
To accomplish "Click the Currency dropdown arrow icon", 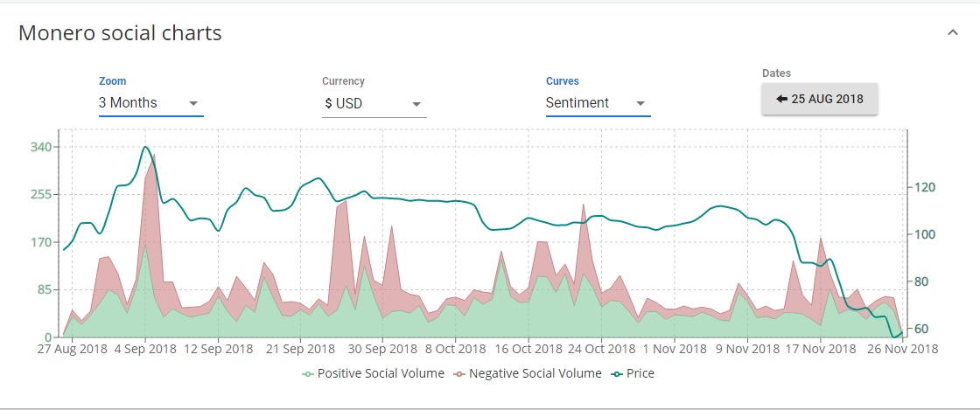I will (416, 103).
